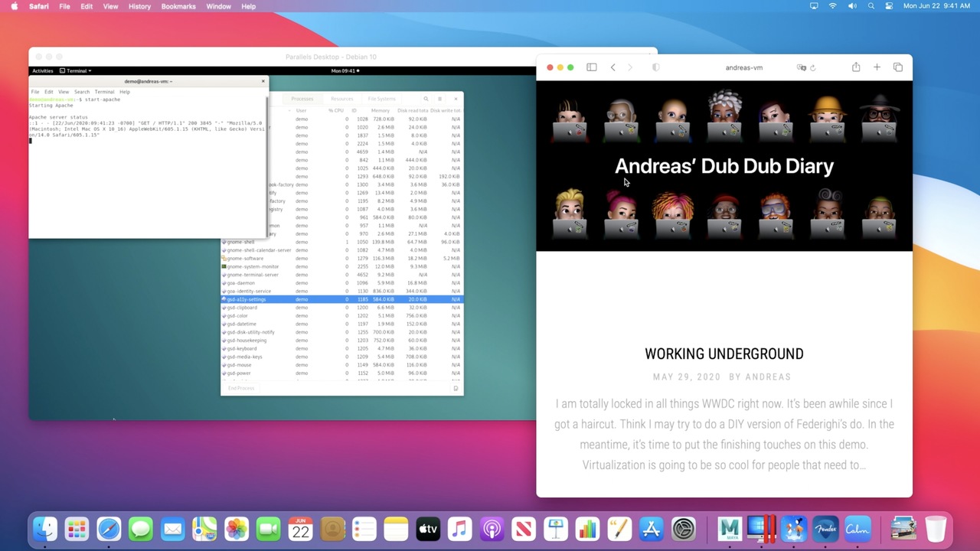The height and width of the screenshot is (551, 980).
Task: Open Music from the Dock
Action: pyautogui.click(x=459, y=529)
